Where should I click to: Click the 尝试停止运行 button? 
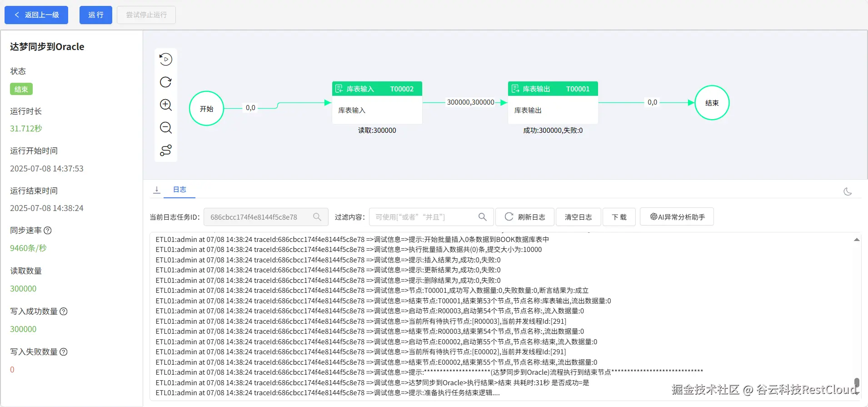pyautogui.click(x=146, y=15)
